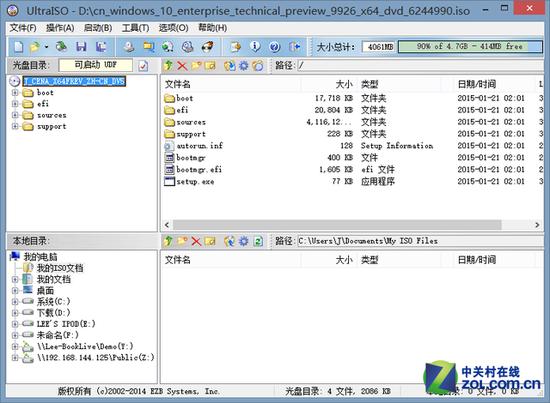Expand the 下载(D:) drive node
Image resolution: width=550 pixels, height=403 pixels.
pos(15,313)
